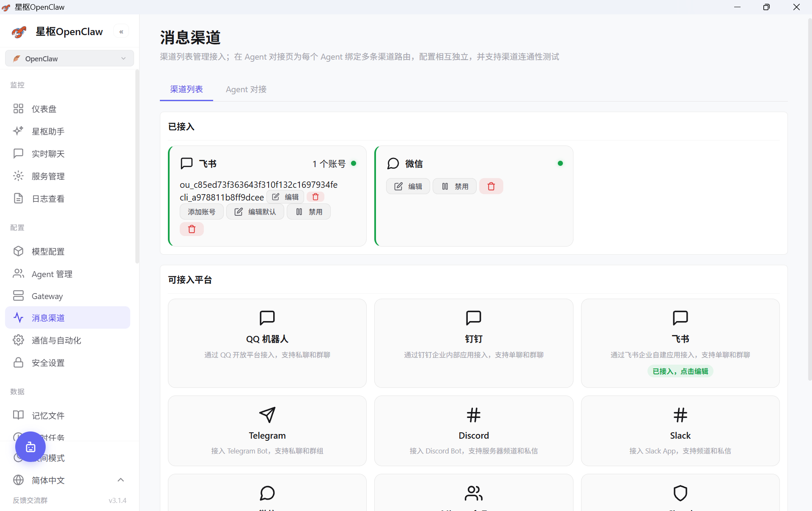The height and width of the screenshot is (511, 812).
Task: Click the lobster logo in sidebar header
Action: pos(19,32)
